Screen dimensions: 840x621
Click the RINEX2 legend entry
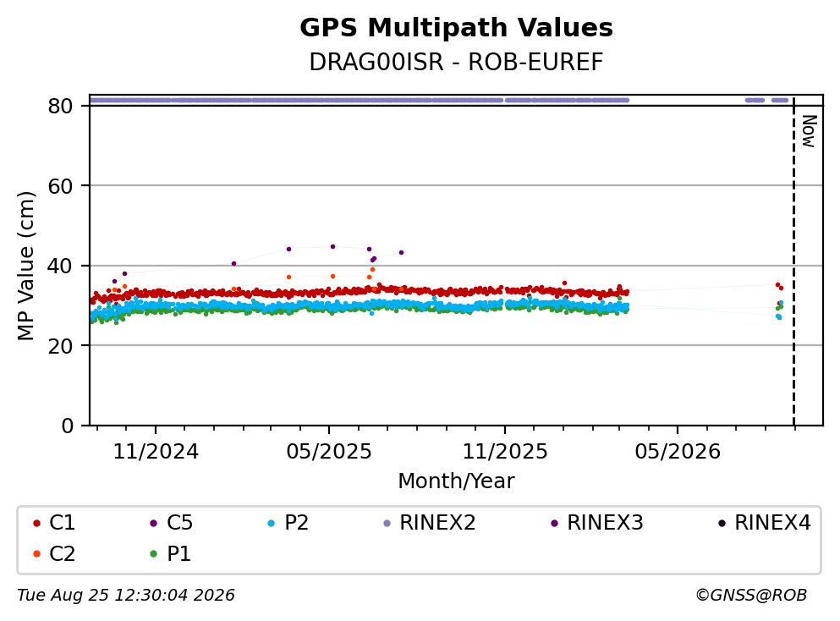point(430,522)
